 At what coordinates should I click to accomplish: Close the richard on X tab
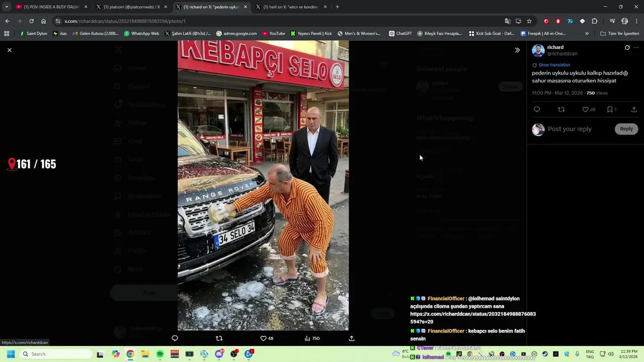[x=246, y=7]
